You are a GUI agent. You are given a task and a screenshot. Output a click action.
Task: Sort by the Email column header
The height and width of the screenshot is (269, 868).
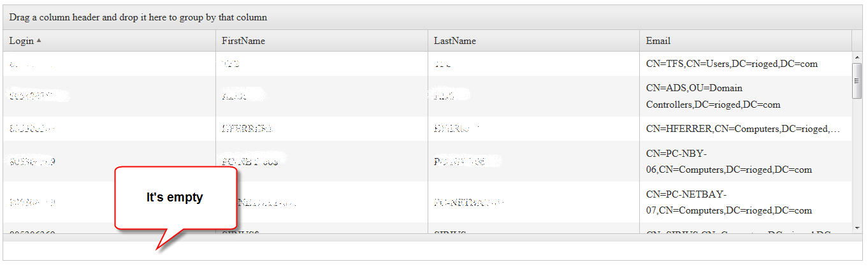point(658,41)
